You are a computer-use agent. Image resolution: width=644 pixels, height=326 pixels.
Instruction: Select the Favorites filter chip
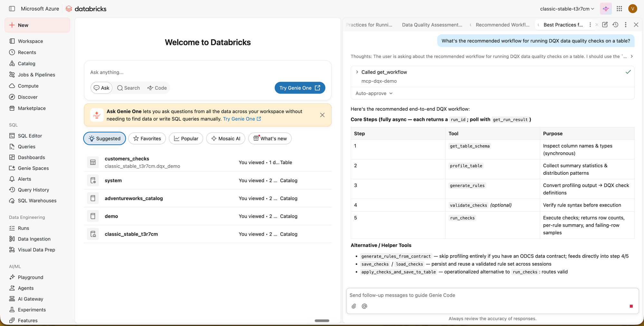click(x=147, y=138)
